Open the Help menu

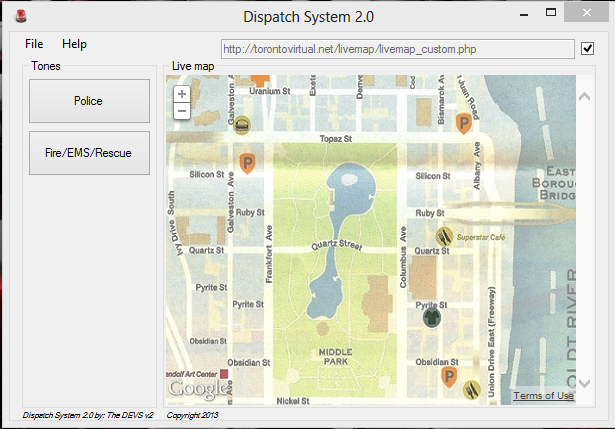[x=74, y=44]
